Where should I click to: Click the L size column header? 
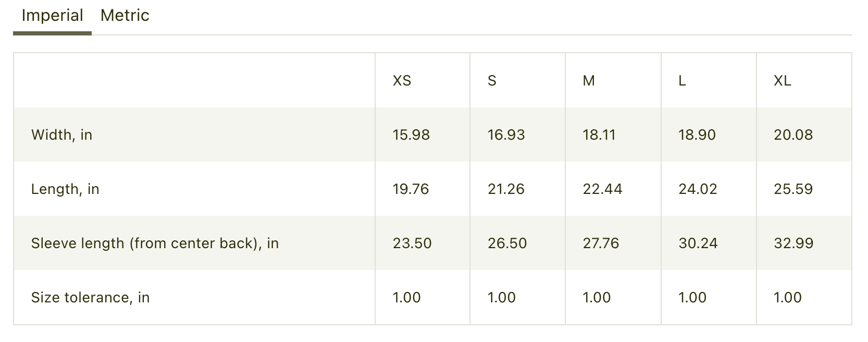(682, 81)
